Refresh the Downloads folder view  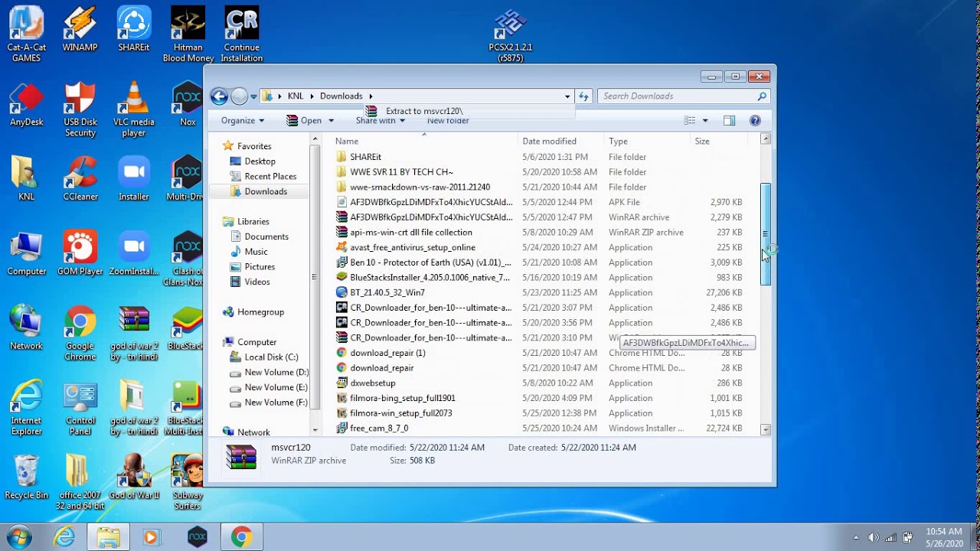[583, 96]
